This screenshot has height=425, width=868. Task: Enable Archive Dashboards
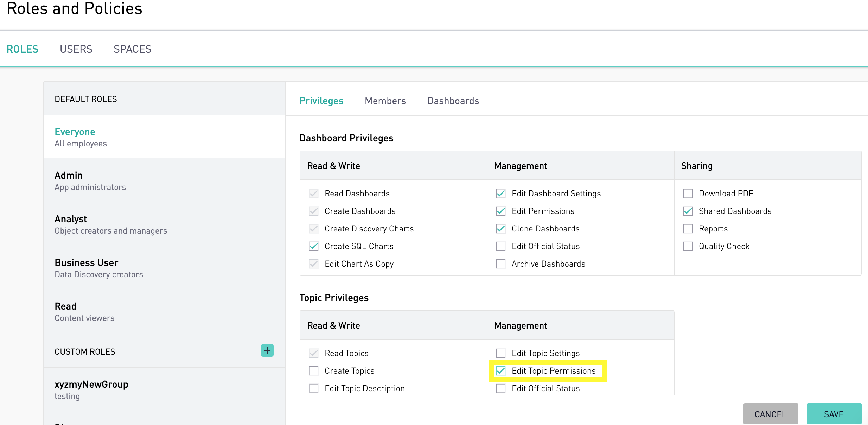click(x=501, y=264)
